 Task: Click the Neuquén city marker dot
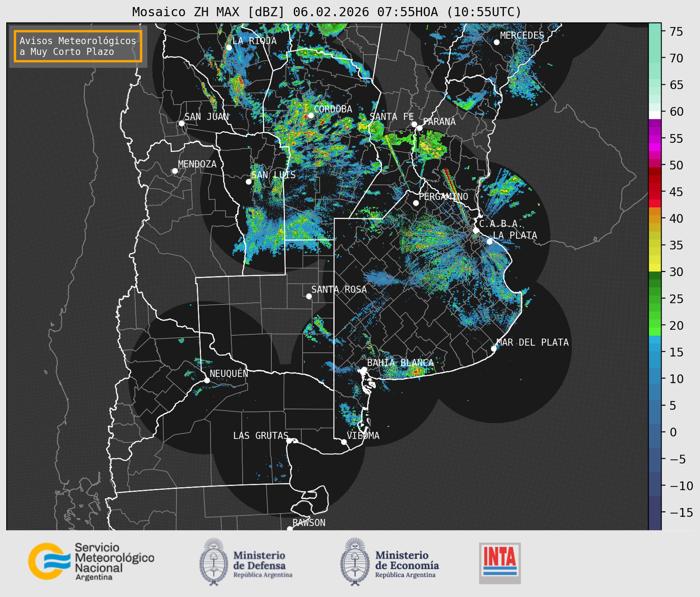207,380
